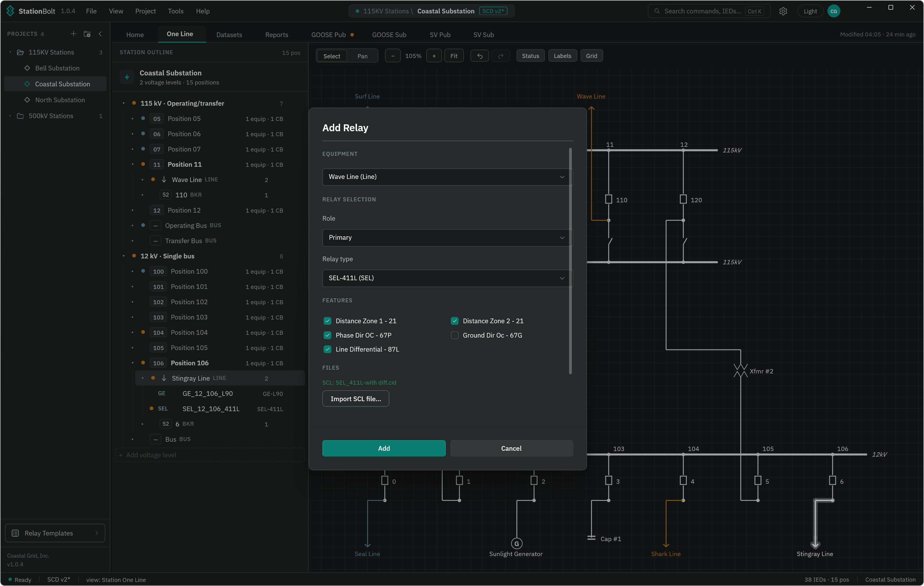Viewport: 924px width, 586px height.
Task: Enable Ground Dir Oc - 67G feature
Action: (454, 335)
